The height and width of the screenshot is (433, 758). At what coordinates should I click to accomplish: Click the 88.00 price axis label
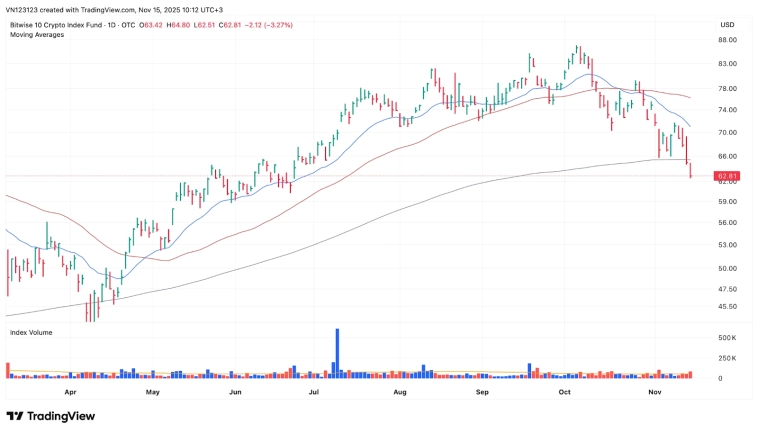727,40
